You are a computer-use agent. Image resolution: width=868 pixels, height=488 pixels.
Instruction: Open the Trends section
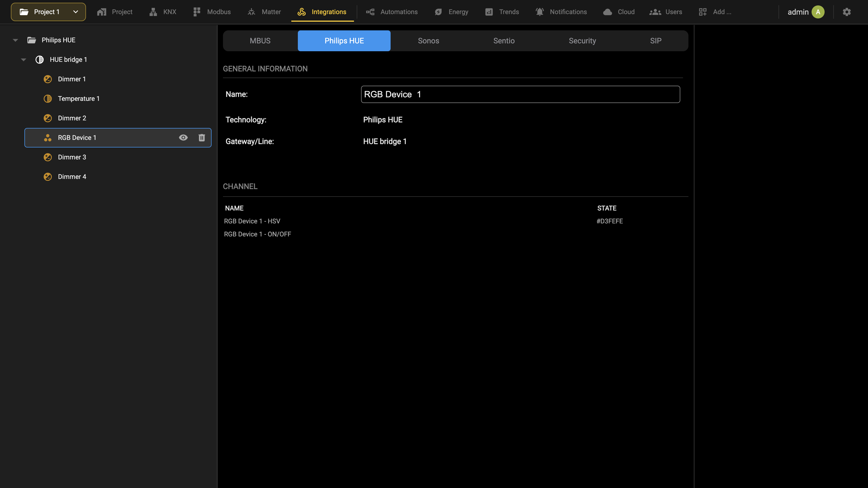pyautogui.click(x=502, y=12)
